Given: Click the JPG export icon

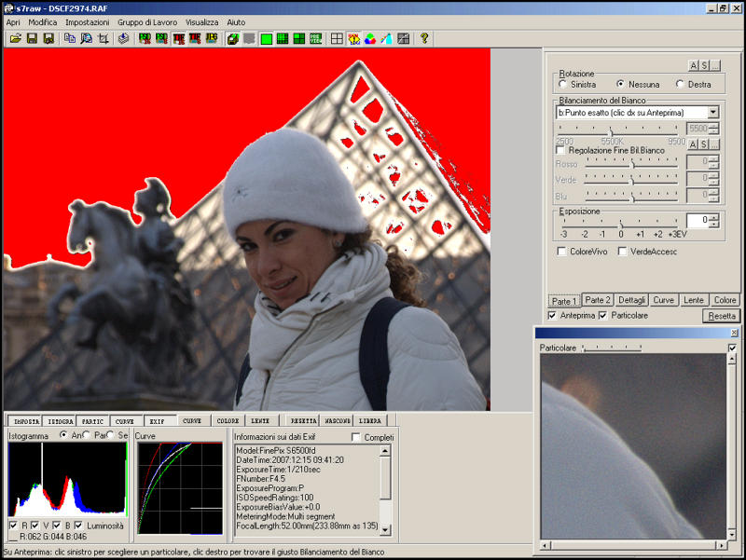Looking at the screenshot, I should click(x=212, y=38).
